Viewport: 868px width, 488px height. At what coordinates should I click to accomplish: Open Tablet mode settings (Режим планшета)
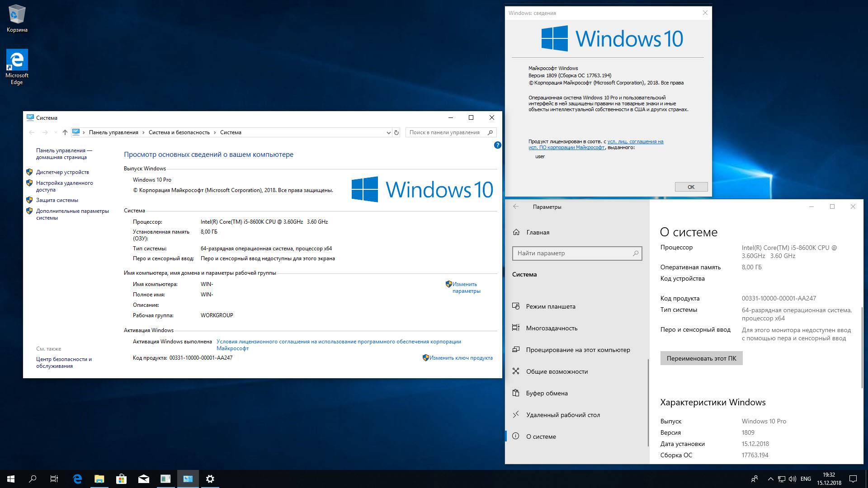(x=550, y=306)
